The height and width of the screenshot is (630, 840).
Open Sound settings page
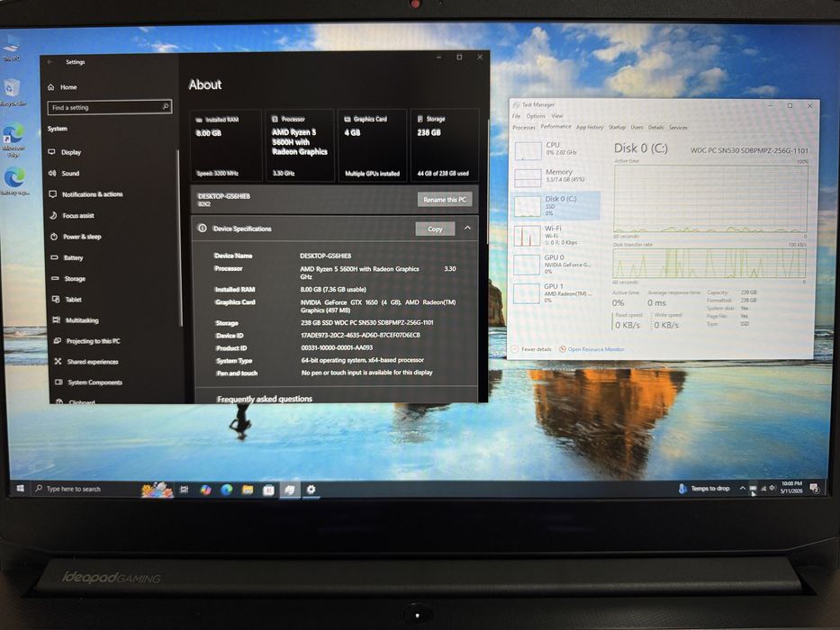[x=64, y=173]
